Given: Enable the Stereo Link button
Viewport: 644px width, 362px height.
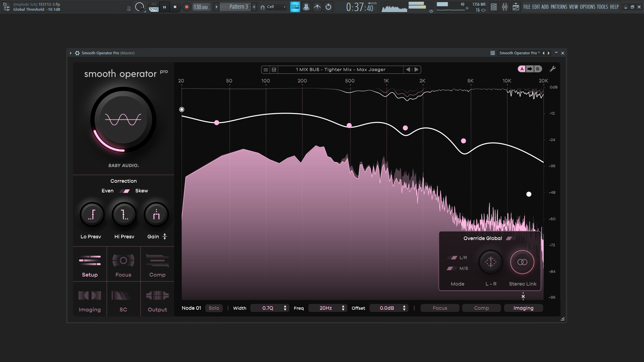Looking at the screenshot, I should (x=522, y=262).
